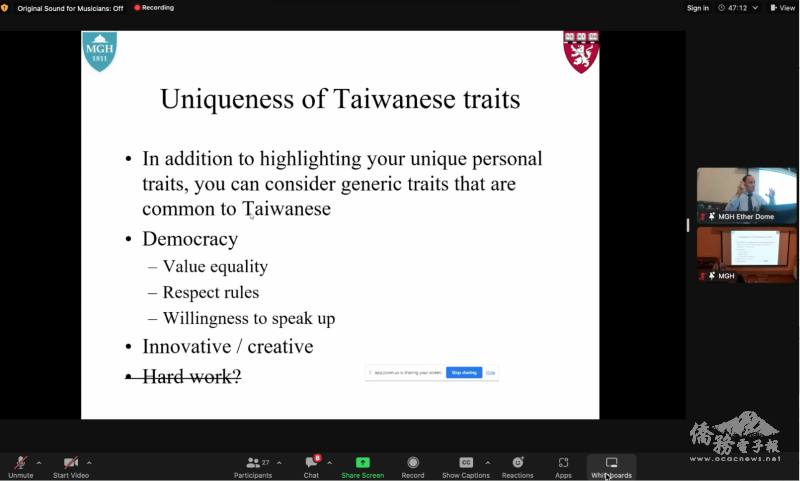The width and height of the screenshot is (800, 481).
Task: Click the green Share Screen icon
Action: click(x=363, y=463)
